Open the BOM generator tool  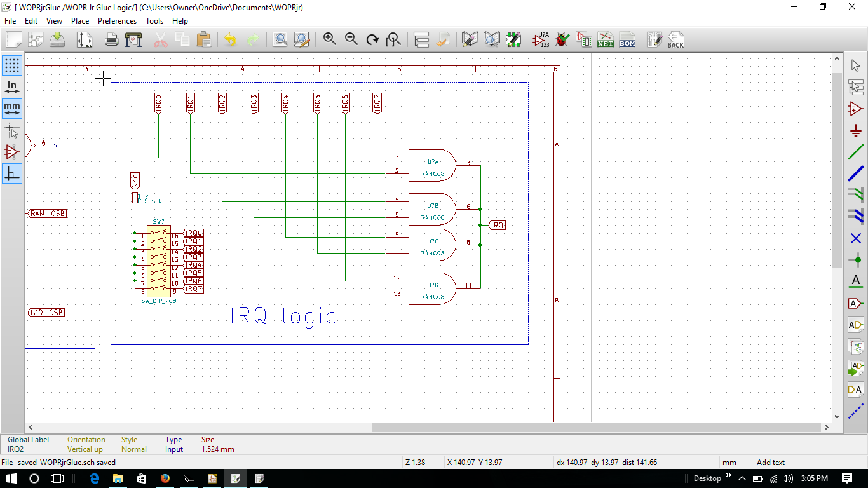tap(627, 39)
